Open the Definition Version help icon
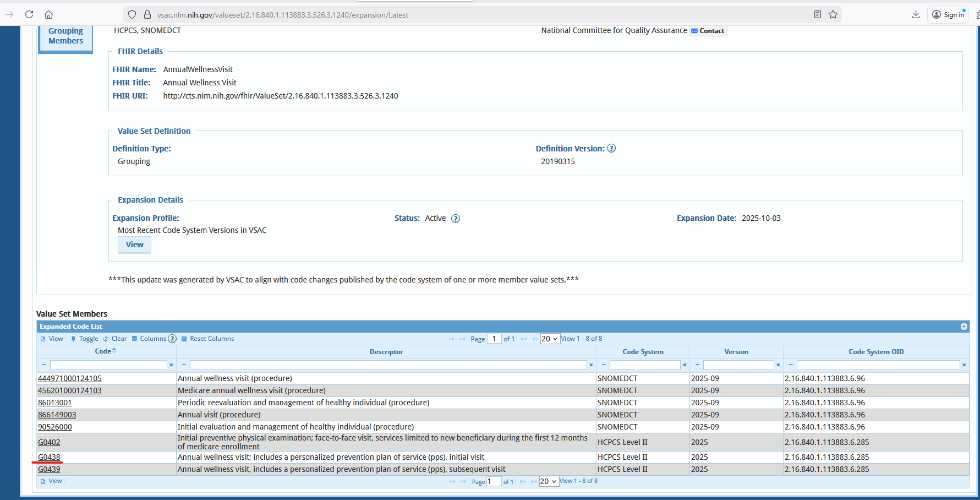The width and height of the screenshot is (980, 500). click(611, 149)
